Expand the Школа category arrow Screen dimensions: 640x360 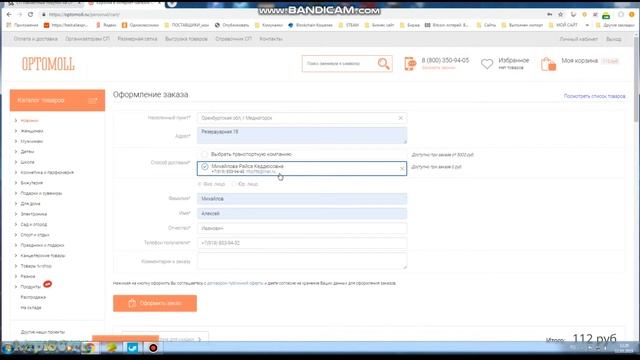pyautogui.click(x=16, y=162)
